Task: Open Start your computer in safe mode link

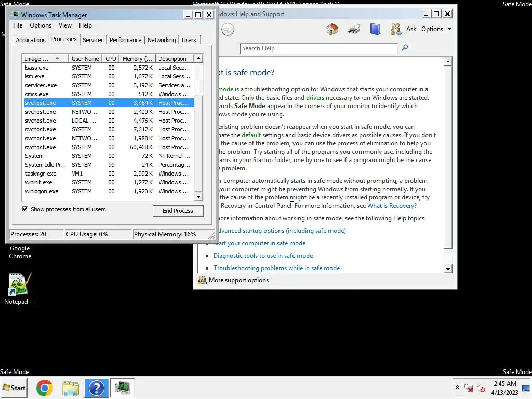Action: click(261, 243)
